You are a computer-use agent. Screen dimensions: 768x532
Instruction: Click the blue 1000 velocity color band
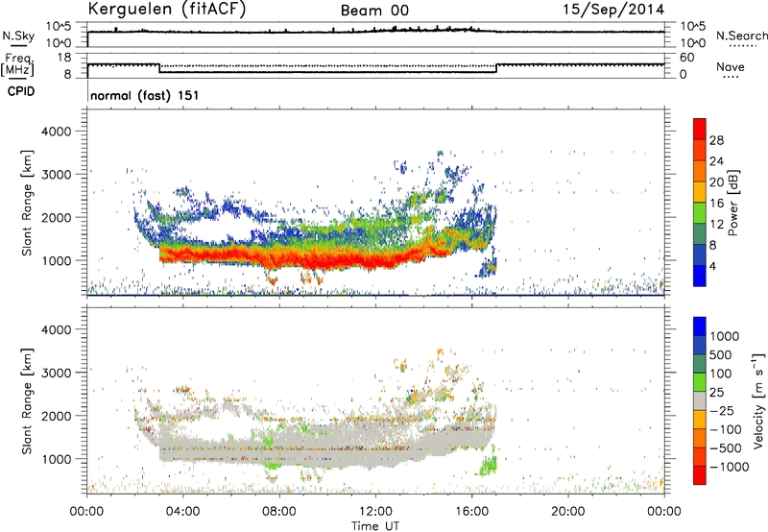click(700, 326)
